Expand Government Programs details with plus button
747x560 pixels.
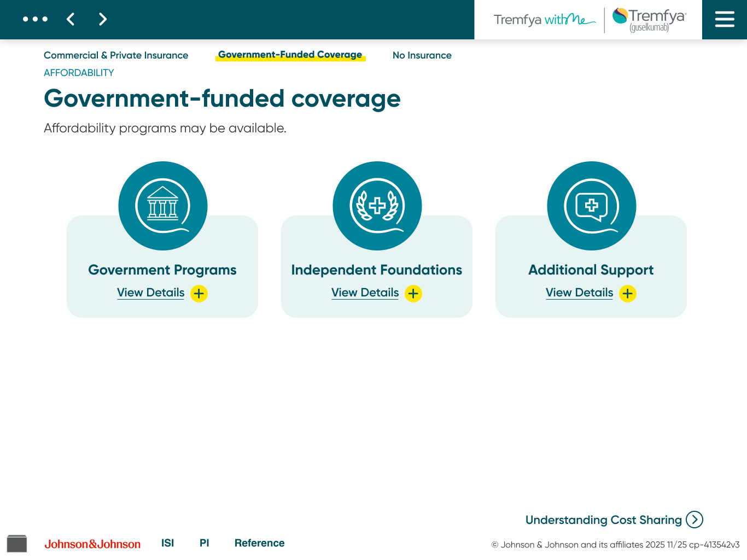[x=199, y=293]
